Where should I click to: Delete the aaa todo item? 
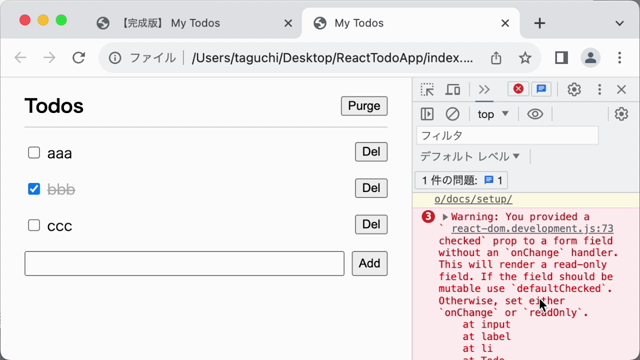(x=371, y=152)
